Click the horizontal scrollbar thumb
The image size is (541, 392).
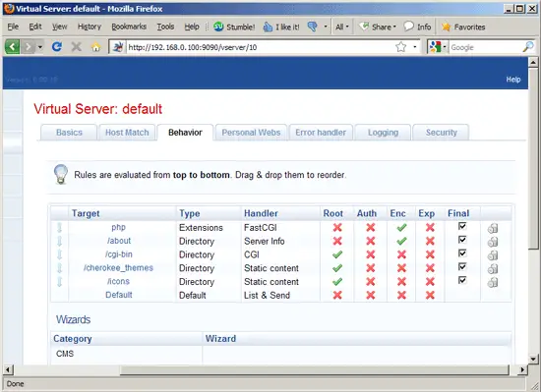point(315,370)
